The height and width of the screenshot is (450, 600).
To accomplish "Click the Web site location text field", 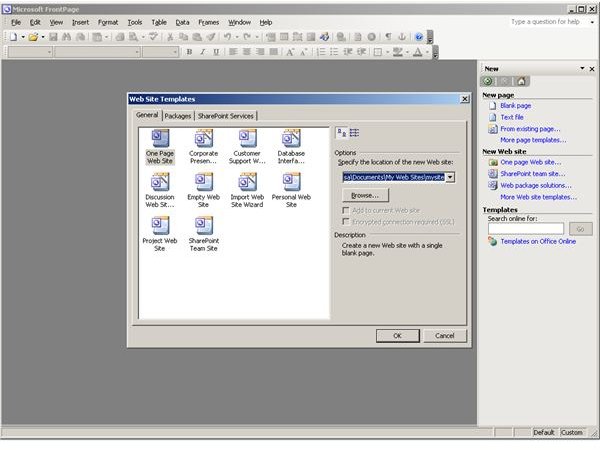I will (x=394, y=177).
